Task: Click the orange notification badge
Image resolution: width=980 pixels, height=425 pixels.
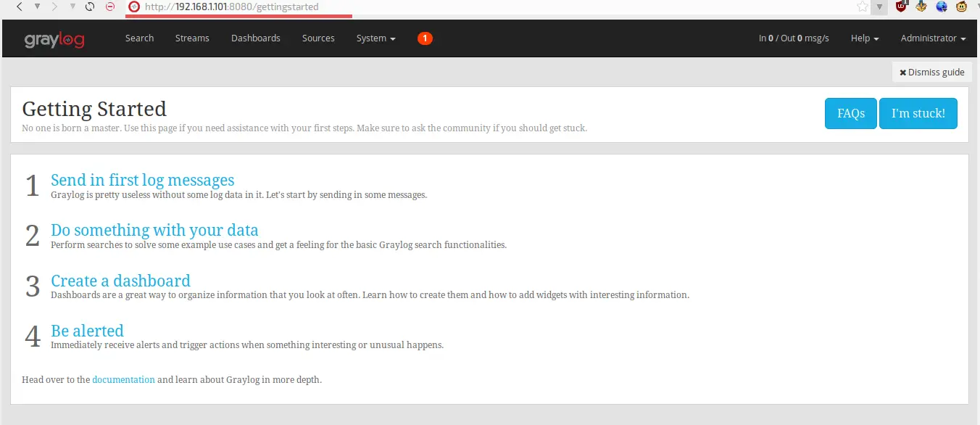Action: (425, 38)
